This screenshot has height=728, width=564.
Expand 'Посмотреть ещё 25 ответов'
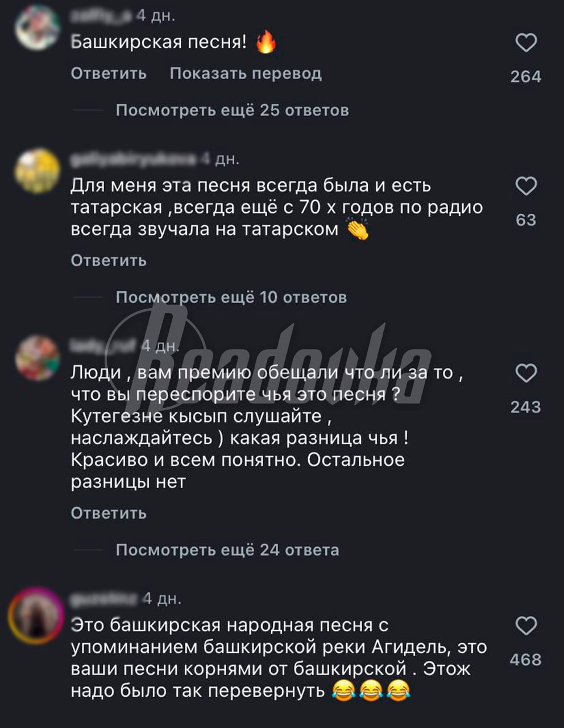click(232, 110)
